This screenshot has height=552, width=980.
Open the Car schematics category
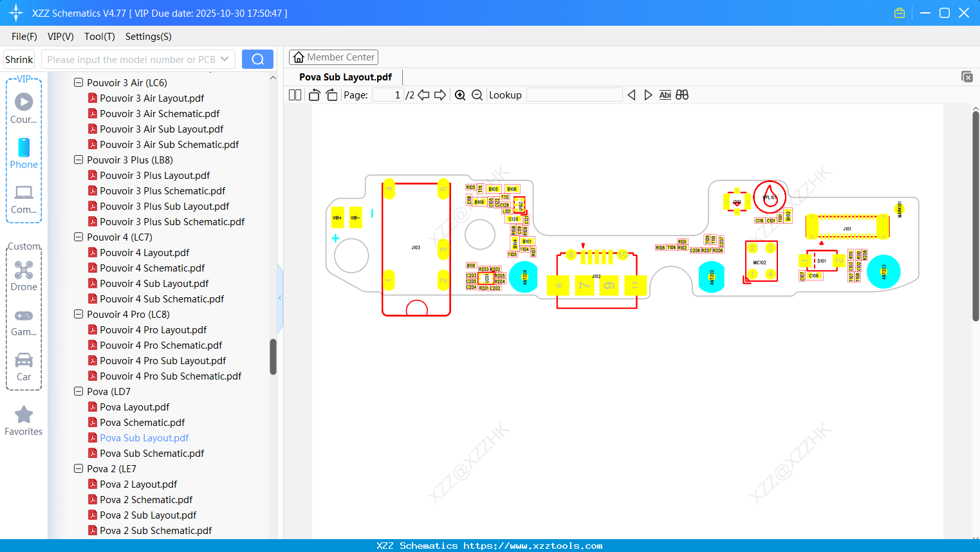[x=24, y=365]
